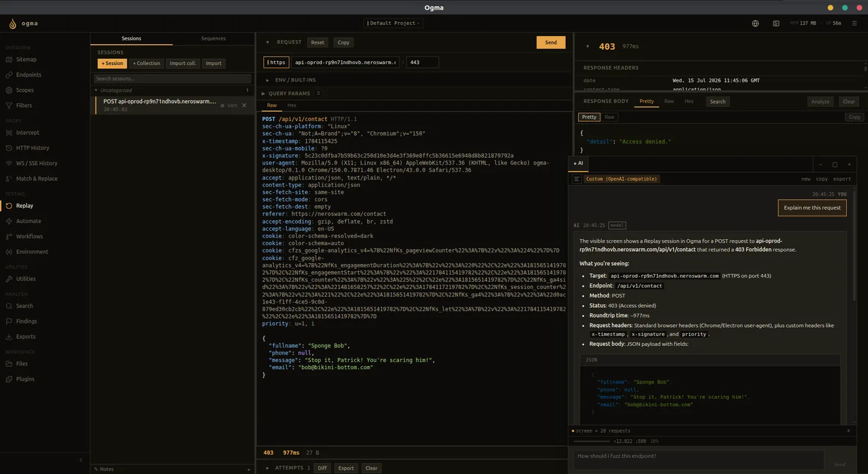The image size is (868, 474).
Task: Select the request Raw tab
Action: coord(272,105)
